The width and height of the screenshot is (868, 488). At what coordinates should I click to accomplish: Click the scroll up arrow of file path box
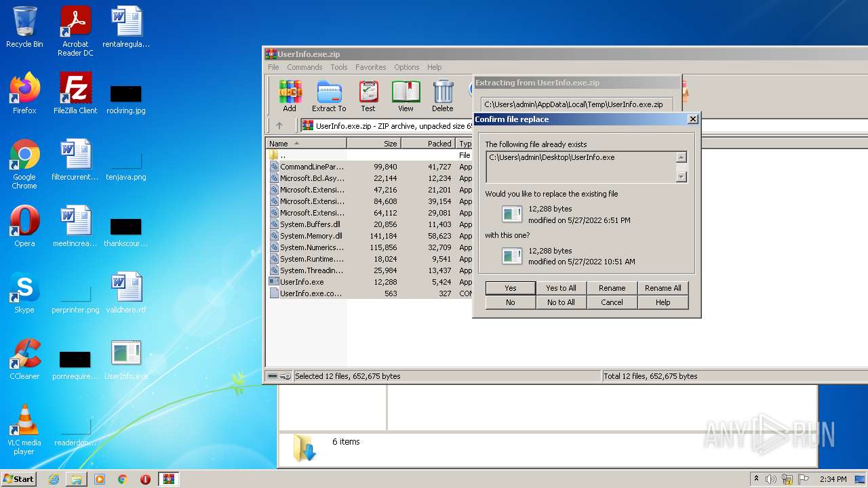682,157
